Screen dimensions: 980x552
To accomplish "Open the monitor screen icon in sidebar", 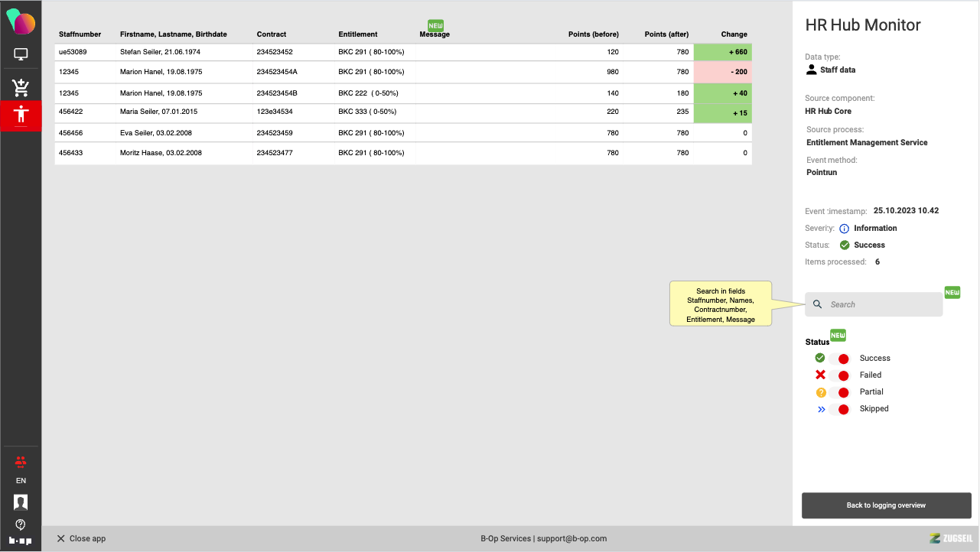I will (x=21, y=55).
